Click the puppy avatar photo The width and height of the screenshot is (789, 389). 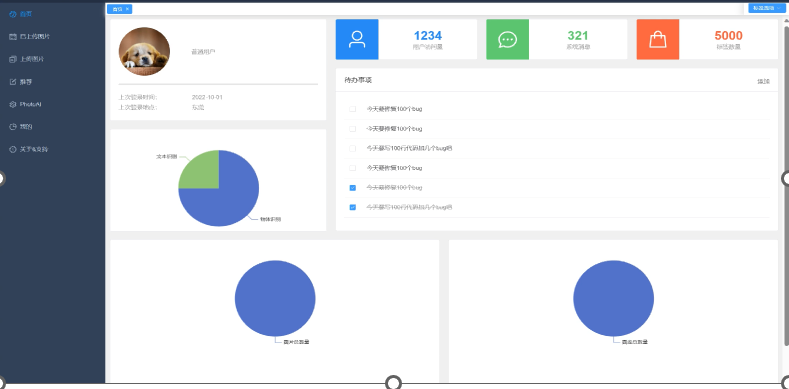click(x=144, y=51)
